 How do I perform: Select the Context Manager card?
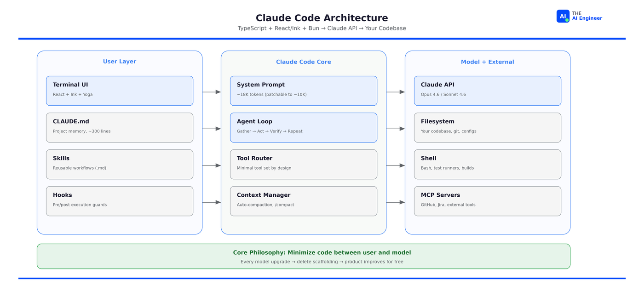coord(304,201)
